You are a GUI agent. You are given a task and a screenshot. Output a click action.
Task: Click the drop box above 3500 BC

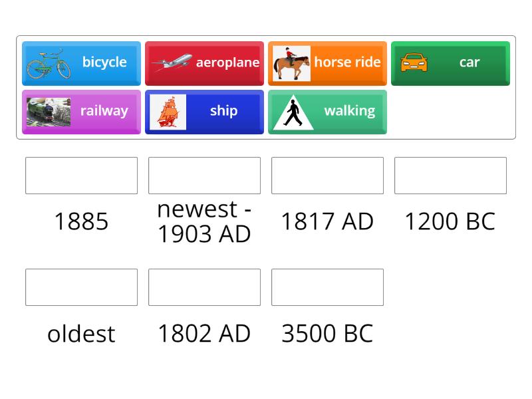point(327,287)
